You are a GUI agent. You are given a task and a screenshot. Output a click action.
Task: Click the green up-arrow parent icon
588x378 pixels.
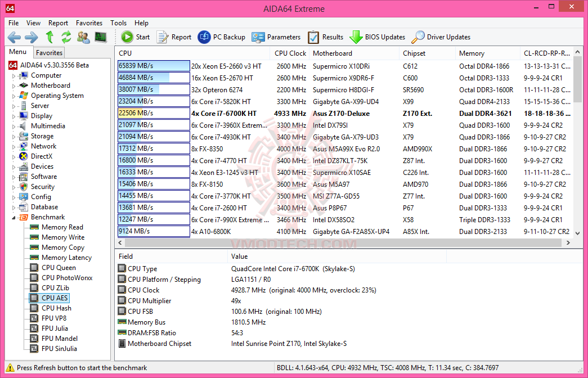(x=50, y=37)
